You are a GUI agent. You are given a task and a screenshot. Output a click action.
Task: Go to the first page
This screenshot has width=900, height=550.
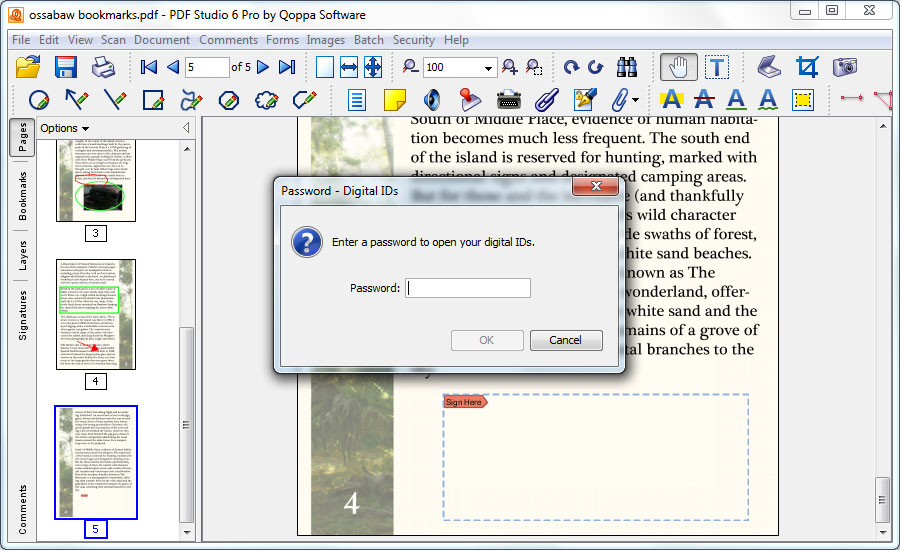click(x=149, y=67)
